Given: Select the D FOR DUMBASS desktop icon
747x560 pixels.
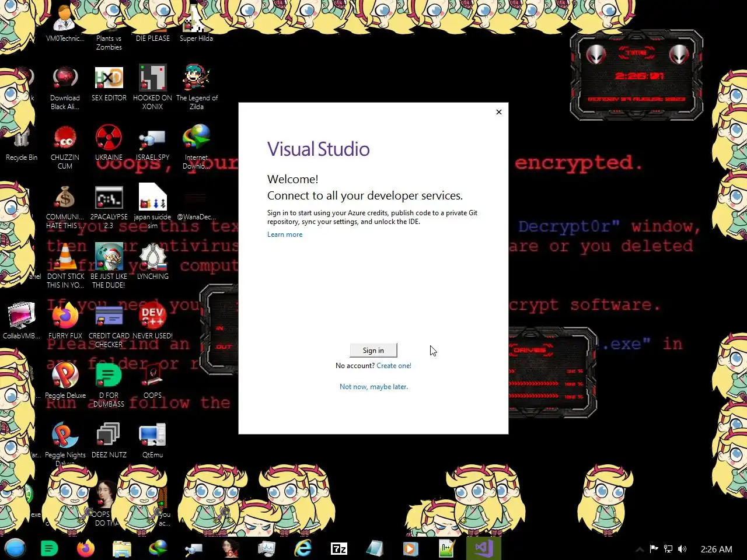Looking at the screenshot, I should click(x=109, y=386).
